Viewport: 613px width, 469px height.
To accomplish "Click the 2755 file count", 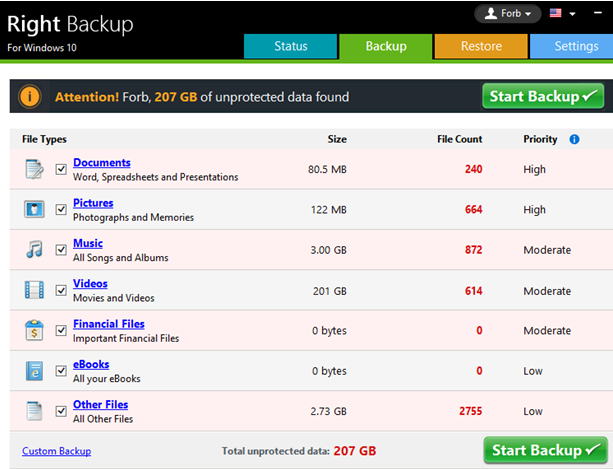I will (x=471, y=411).
